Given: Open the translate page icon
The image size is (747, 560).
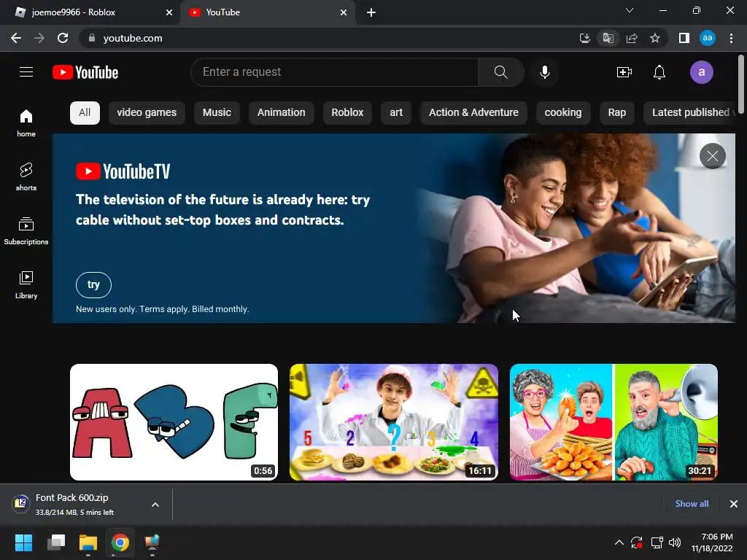Looking at the screenshot, I should tap(608, 38).
